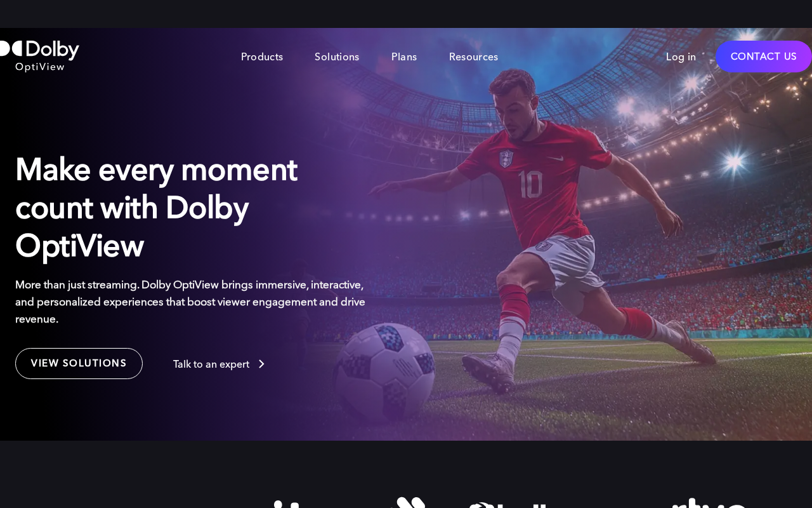Click the diagonal-stripes partner logo at bottom
The width and height of the screenshot is (812, 508).
click(x=408, y=502)
